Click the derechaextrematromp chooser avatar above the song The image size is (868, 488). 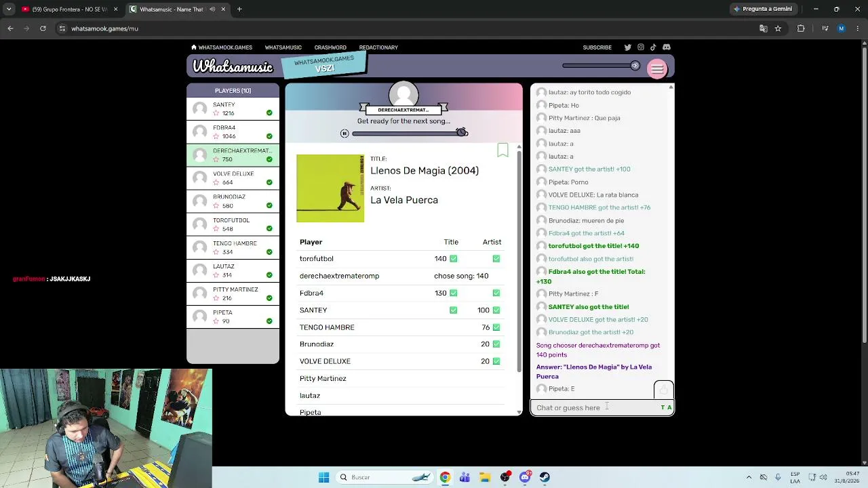click(x=403, y=95)
